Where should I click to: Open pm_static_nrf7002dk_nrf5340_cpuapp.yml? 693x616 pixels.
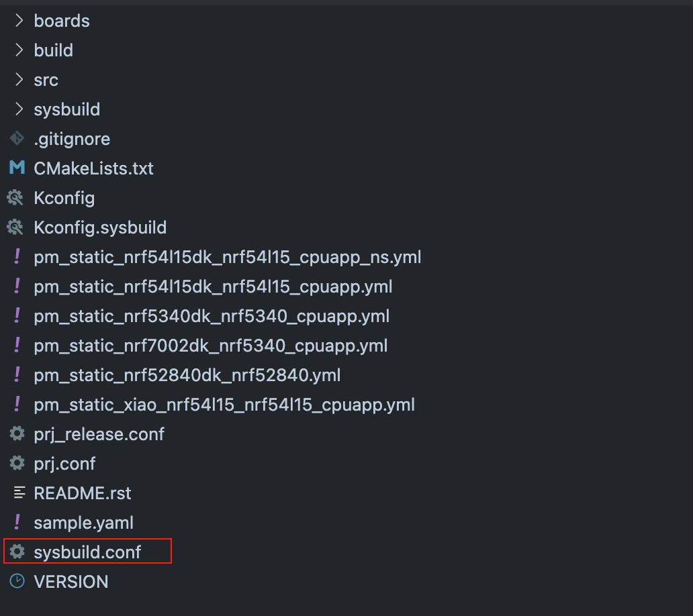coord(210,346)
